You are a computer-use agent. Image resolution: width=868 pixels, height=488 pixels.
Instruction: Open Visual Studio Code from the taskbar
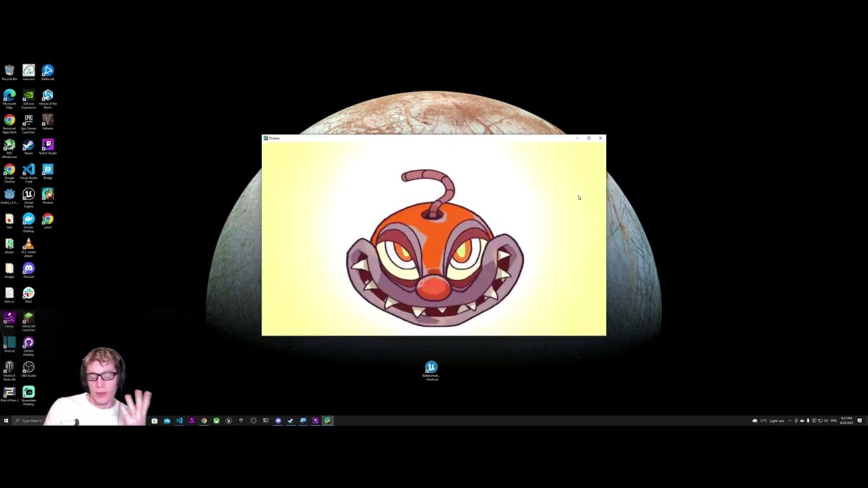179,421
